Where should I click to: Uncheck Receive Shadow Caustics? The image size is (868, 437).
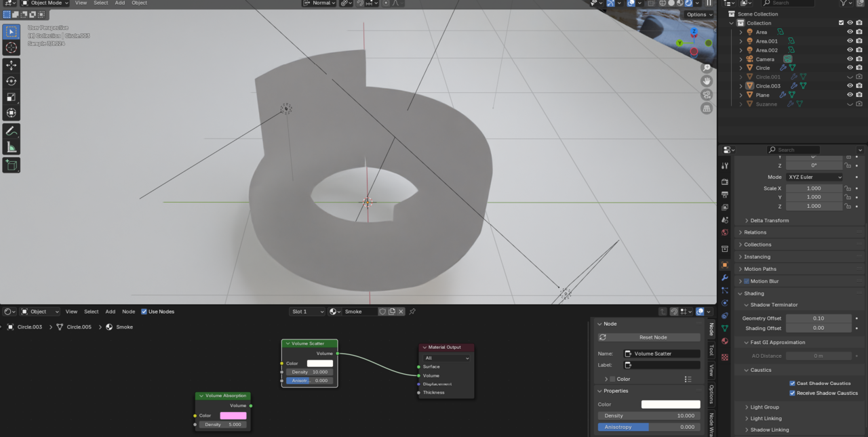tap(792, 393)
